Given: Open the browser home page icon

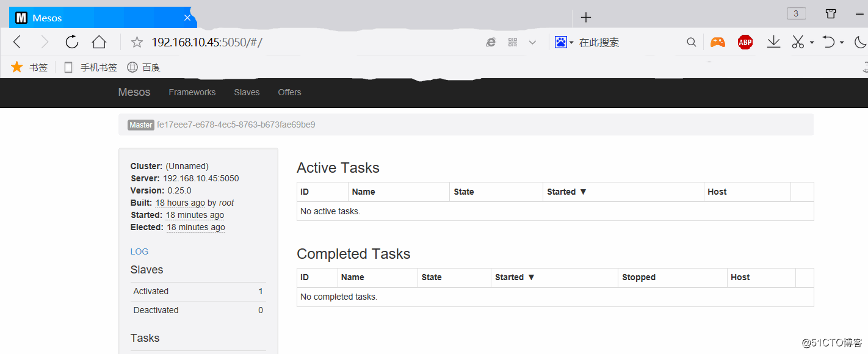Looking at the screenshot, I should point(99,42).
